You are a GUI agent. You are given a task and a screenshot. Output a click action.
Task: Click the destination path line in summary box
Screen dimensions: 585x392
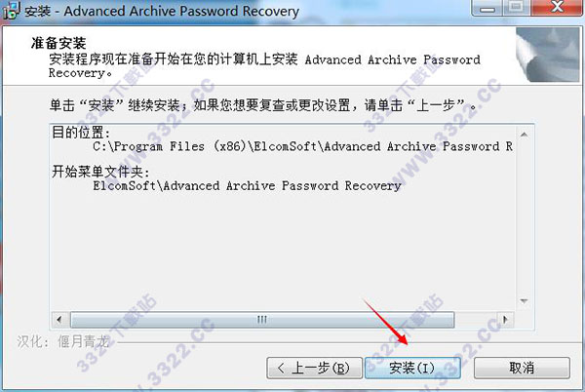click(x=302, y=146)
